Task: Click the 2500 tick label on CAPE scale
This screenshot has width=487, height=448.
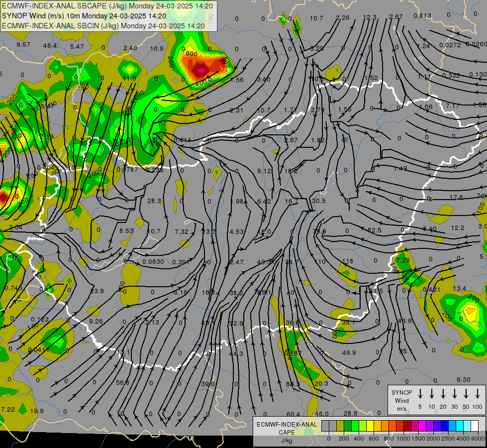Action: click(x=448, y=439)
